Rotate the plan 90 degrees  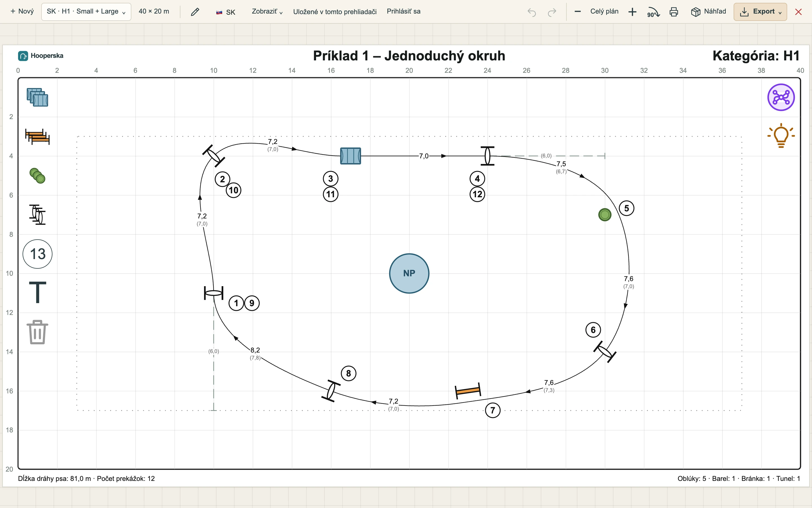click(653, 12)
